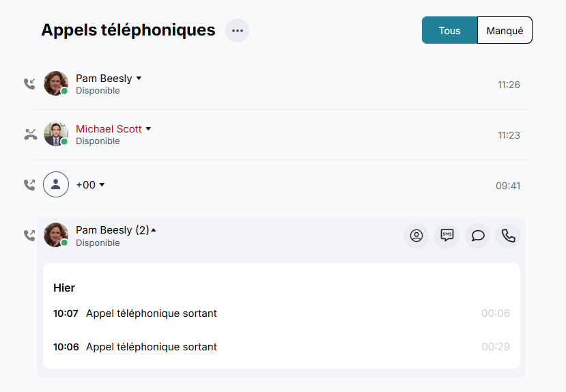The height and width of the screenshot is (392, 566).
Task: Click Pam Beesly's avatar in the top row
Action: click(56, 83)
